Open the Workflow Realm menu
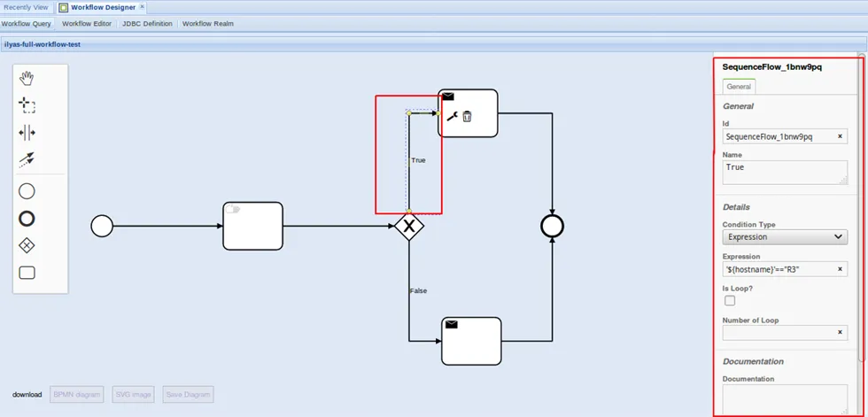Screen dimensions: 868x417 click(207, 24)
